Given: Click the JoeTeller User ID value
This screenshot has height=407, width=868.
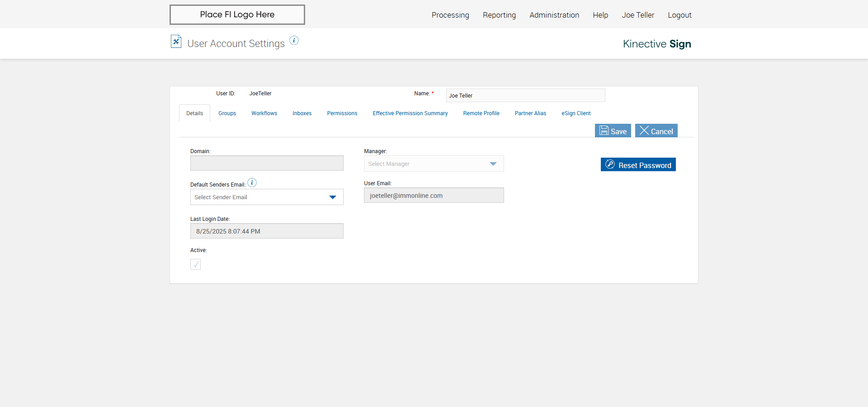Looking at the screenshot, I should click(x=260, y=94).
